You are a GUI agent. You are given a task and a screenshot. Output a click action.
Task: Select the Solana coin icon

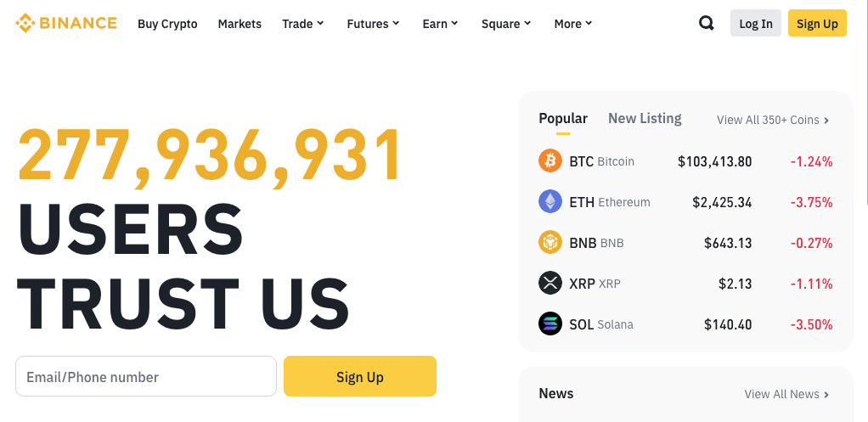[x=550, y=324]
